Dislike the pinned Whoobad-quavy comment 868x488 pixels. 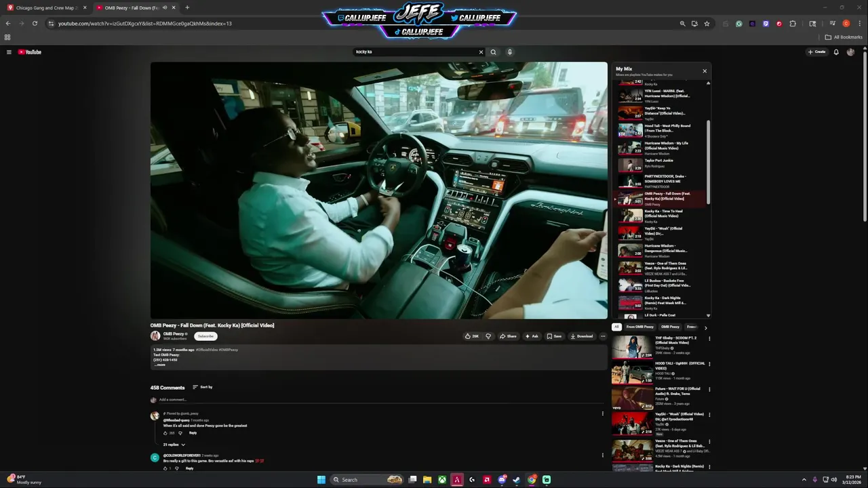182,433
